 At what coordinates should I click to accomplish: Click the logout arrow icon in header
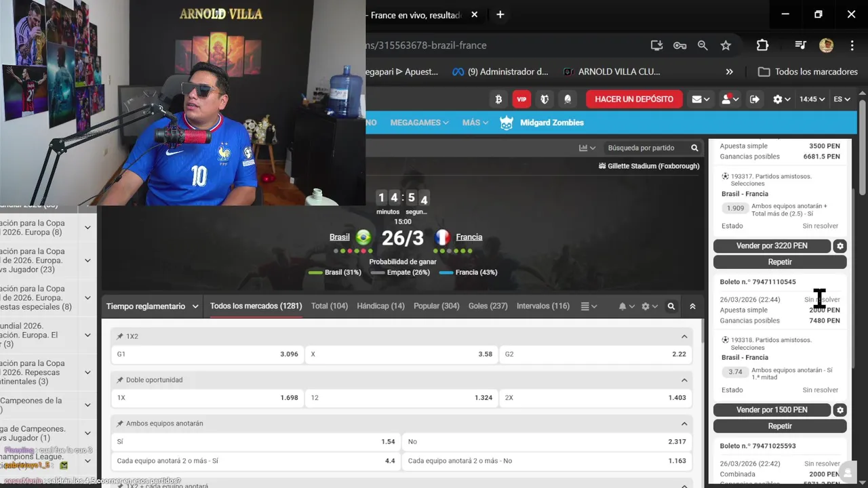[x=755, y=99]
